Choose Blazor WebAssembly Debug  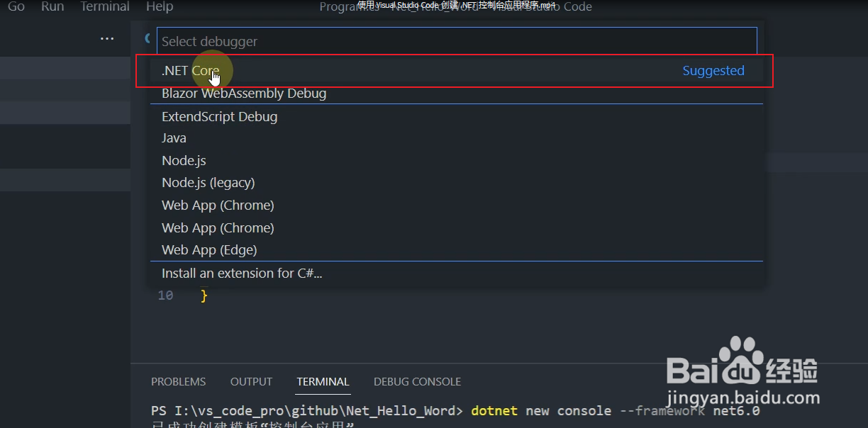pos(457,93)
